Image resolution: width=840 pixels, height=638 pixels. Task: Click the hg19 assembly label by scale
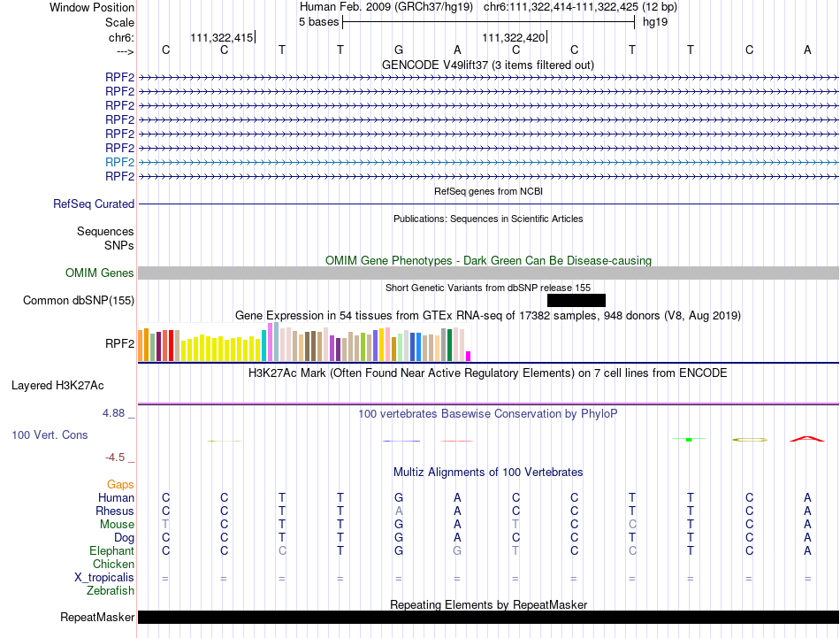point(655,22)
